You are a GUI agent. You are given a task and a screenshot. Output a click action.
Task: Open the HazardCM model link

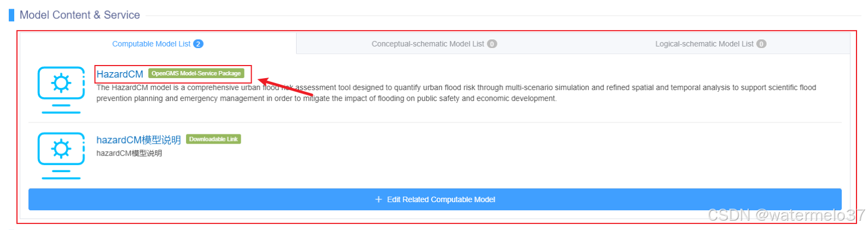(x=120, y=74)
